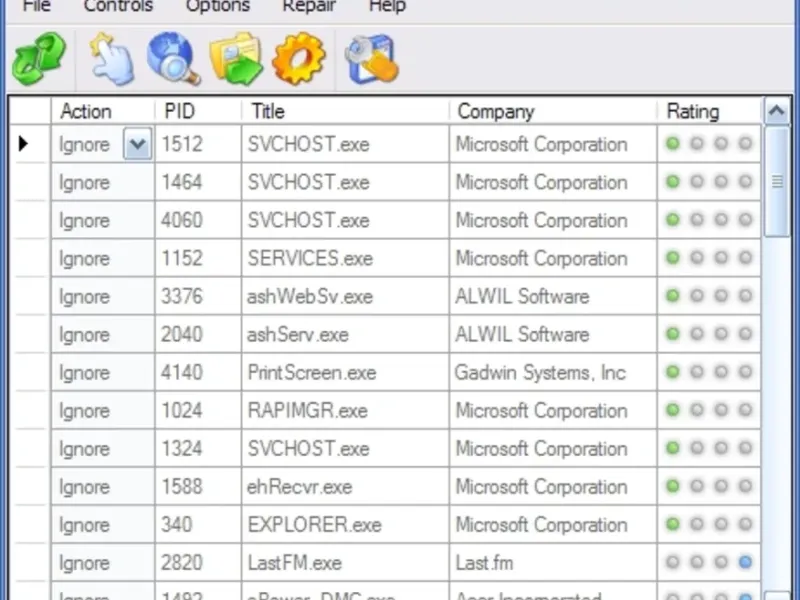Click the folder with green arrow icon
This screenshot has height=600, width=800.
click(236, 59)
